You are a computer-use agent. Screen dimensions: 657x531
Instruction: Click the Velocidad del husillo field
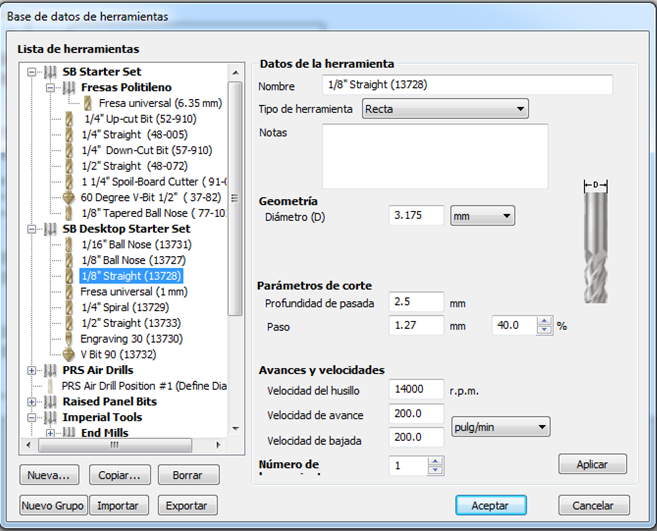(416, 389)
